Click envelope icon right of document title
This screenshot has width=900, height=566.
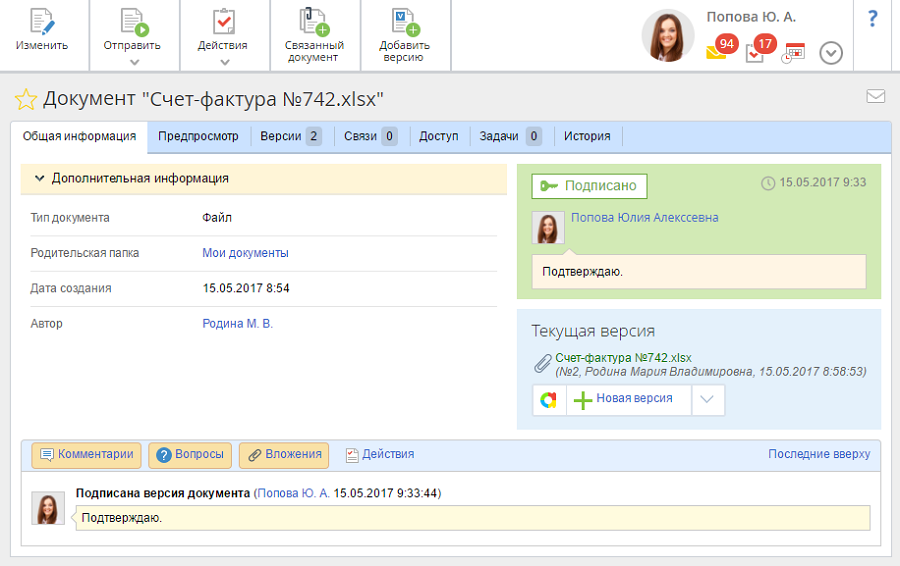[875, 97]
